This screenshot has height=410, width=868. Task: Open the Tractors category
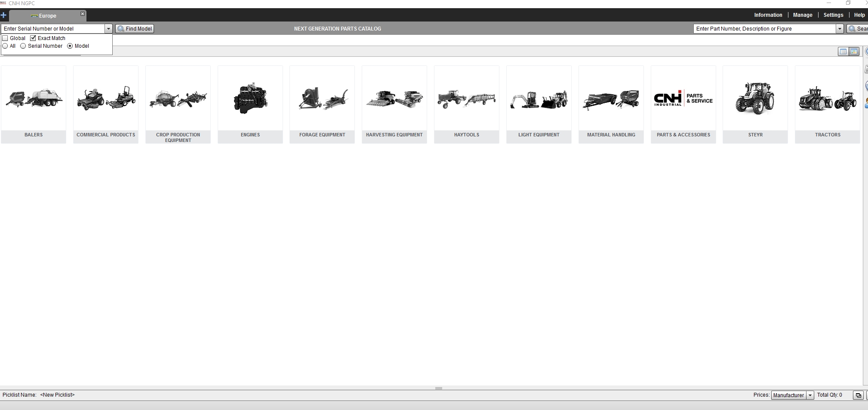click(828, 105)
